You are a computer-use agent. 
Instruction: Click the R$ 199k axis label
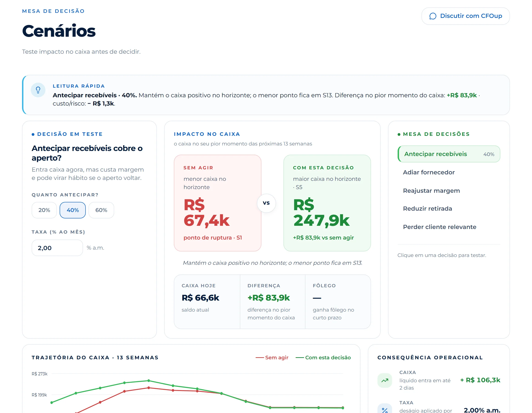[x=39, y=395]
